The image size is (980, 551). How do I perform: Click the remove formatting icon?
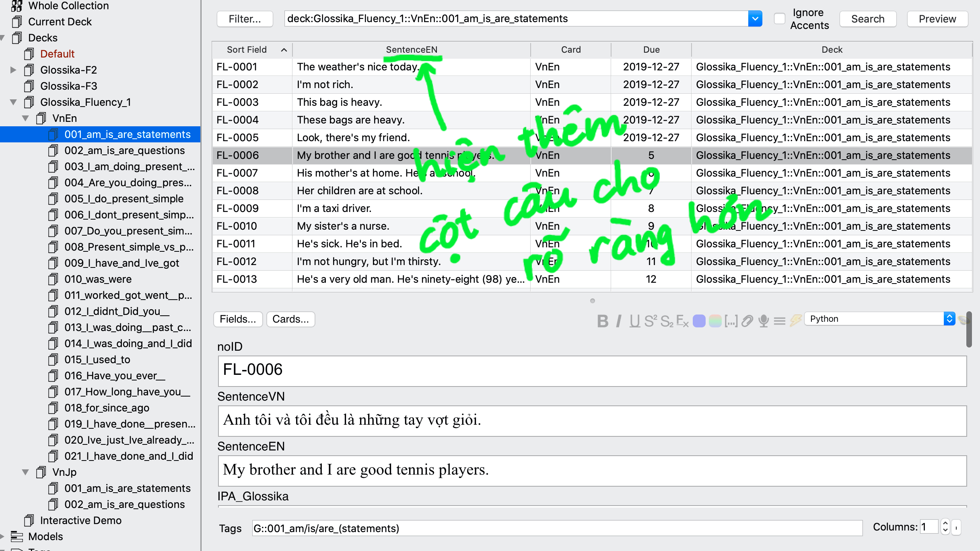682,321
